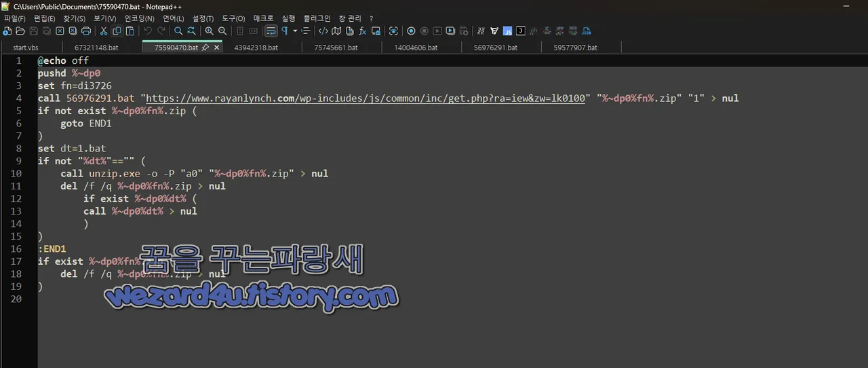Click the Run Macro Multiple Times icon
The image size is (868, 368).
(x=450, y=31)
